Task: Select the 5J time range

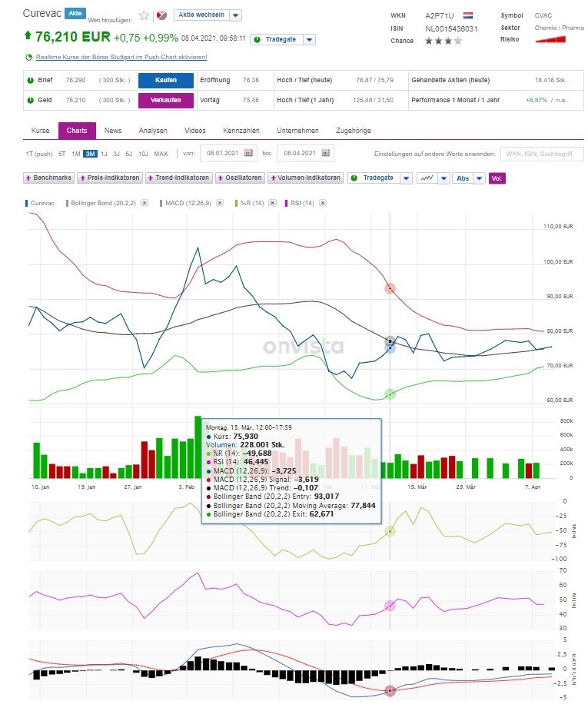Action: [129, 154]
